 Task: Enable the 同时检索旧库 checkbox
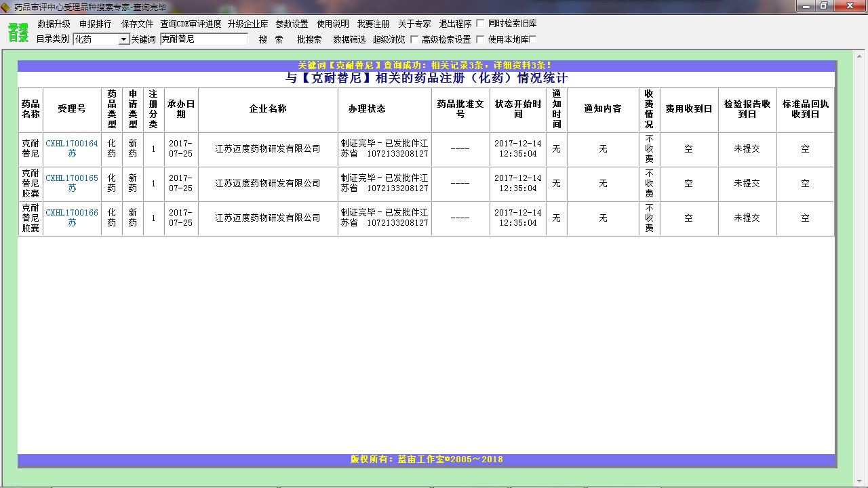coord(481,24)
